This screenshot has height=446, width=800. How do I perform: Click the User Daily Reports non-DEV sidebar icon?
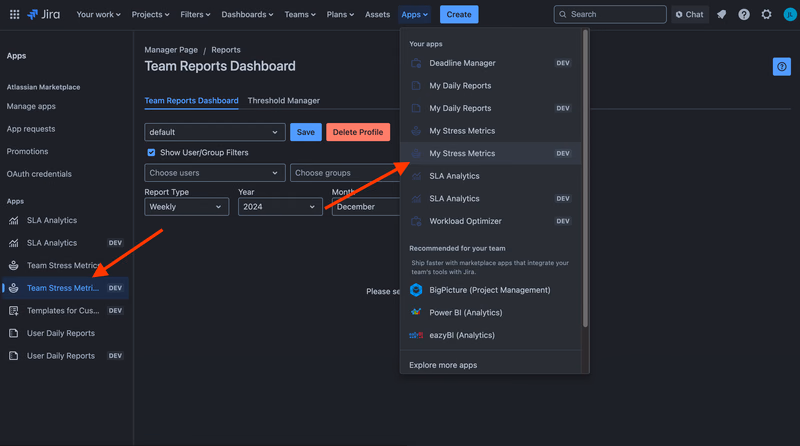coord(14,333)
